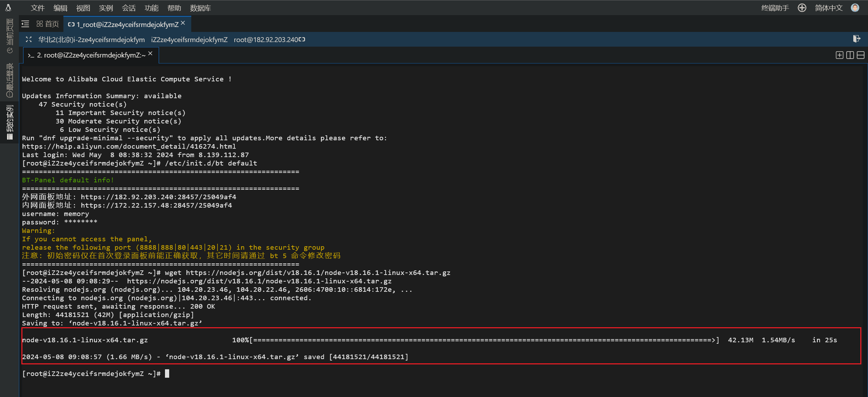This screenshot has height=397, width=868.
Task: Click the '1.54MB/s' download speed value
Action: (778, 340)
